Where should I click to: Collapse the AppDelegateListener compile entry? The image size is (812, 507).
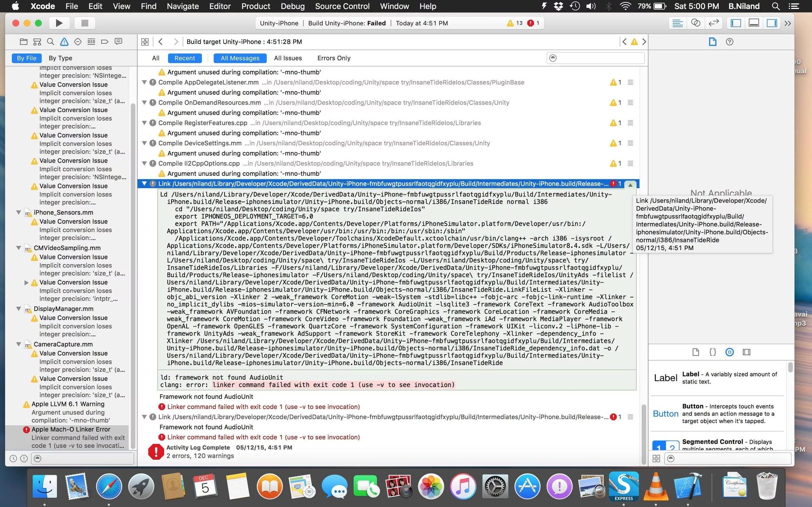144,82
